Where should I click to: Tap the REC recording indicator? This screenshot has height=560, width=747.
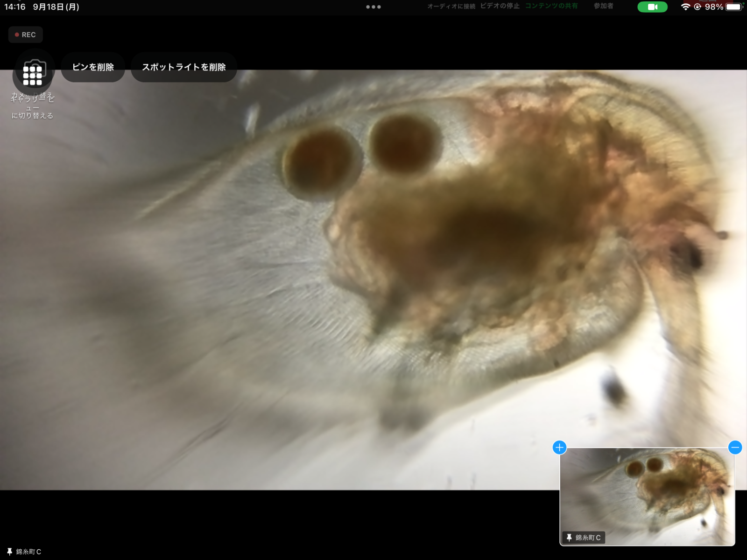pyautogui.click(x=26, y=35)
